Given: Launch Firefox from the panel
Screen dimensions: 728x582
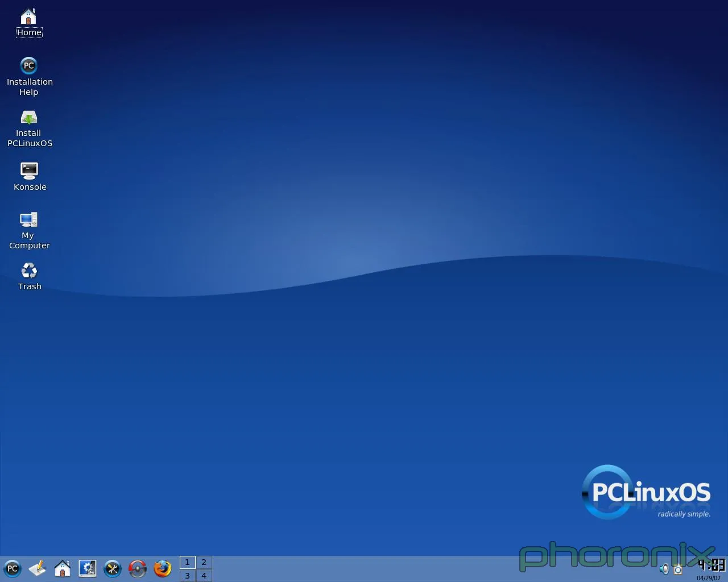Looking at the screenshot, I should (162, 568).
